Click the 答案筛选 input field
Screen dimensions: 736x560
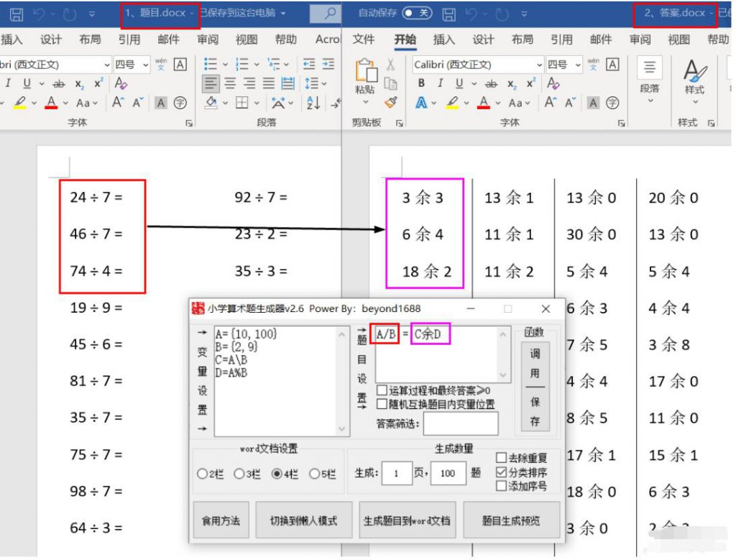point(460,423)
